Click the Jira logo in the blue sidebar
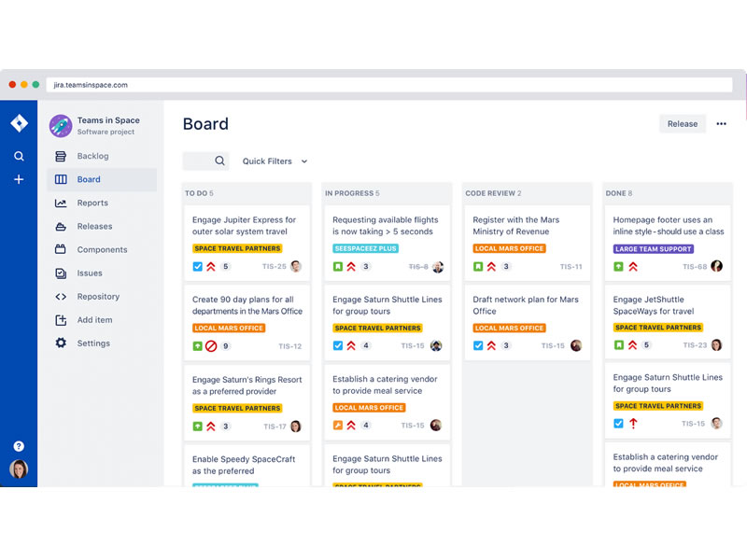Screen dimensions: 747x560 coord(19,124)
